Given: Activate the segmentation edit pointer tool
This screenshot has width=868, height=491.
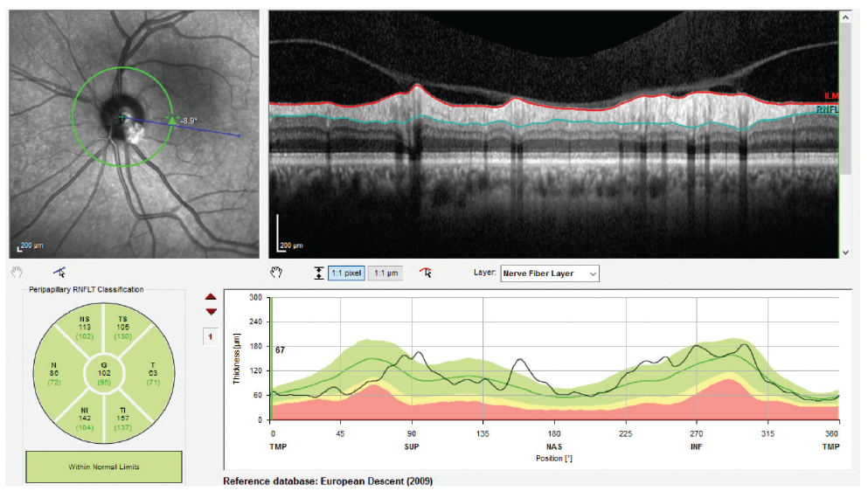Looking at the screenshot, I should coord(426,273).
